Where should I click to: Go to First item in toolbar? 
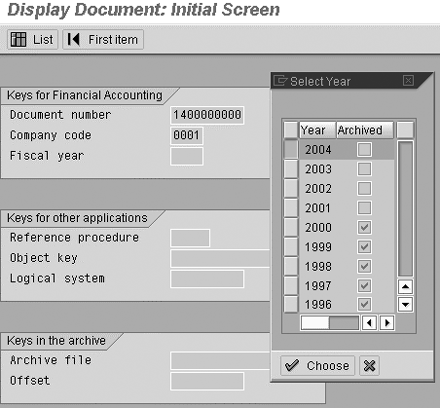103,40
